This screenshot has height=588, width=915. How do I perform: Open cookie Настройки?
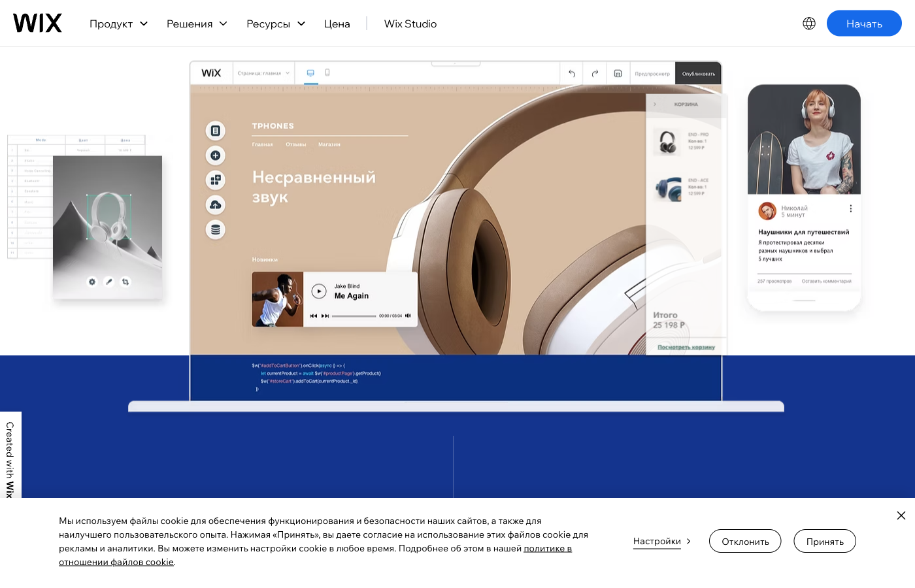tap(662, 541)
